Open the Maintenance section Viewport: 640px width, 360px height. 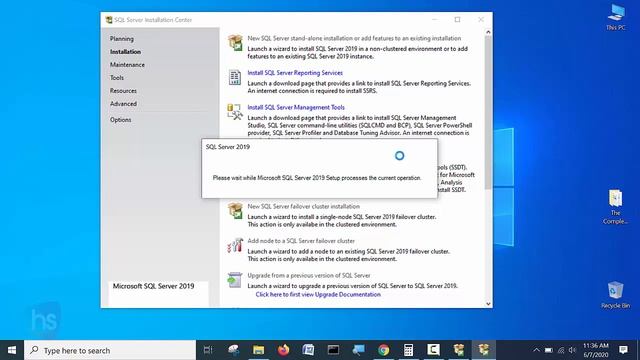127,64
